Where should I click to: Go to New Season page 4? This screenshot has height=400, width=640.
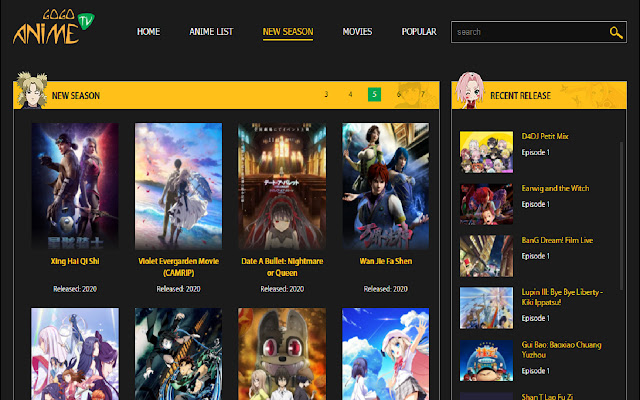[x=350, y=94]
